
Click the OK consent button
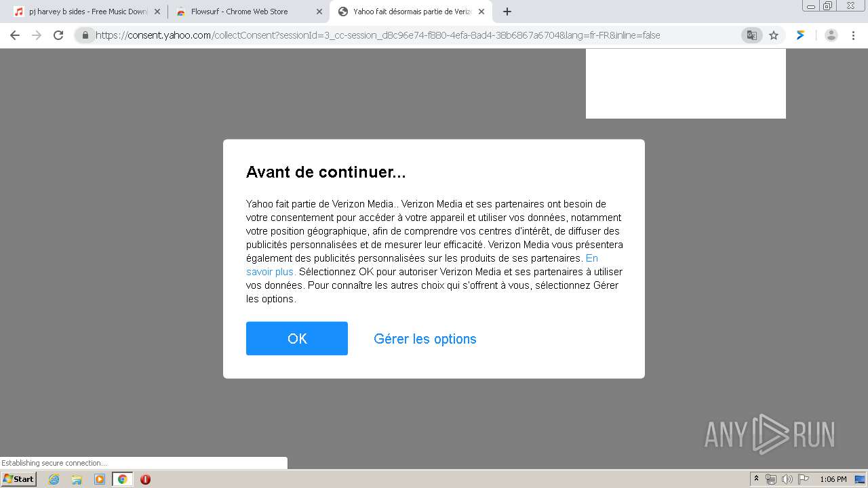[x=297, y=338]
